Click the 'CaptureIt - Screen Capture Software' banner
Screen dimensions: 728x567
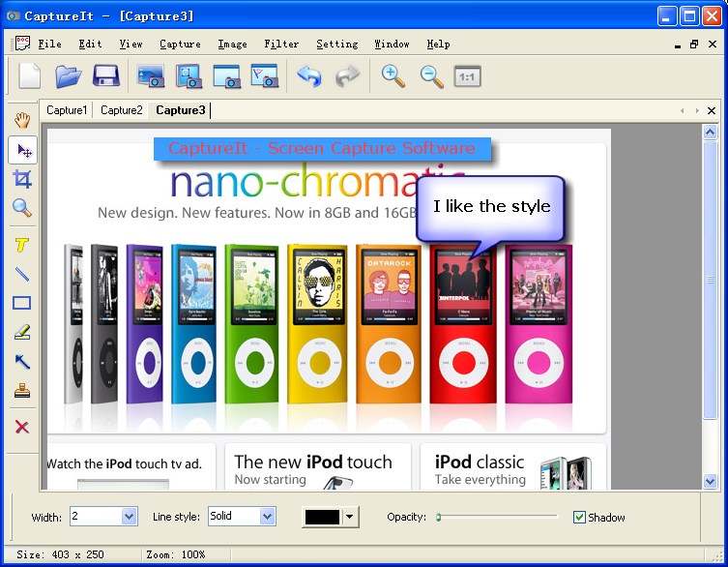[322, 149]
